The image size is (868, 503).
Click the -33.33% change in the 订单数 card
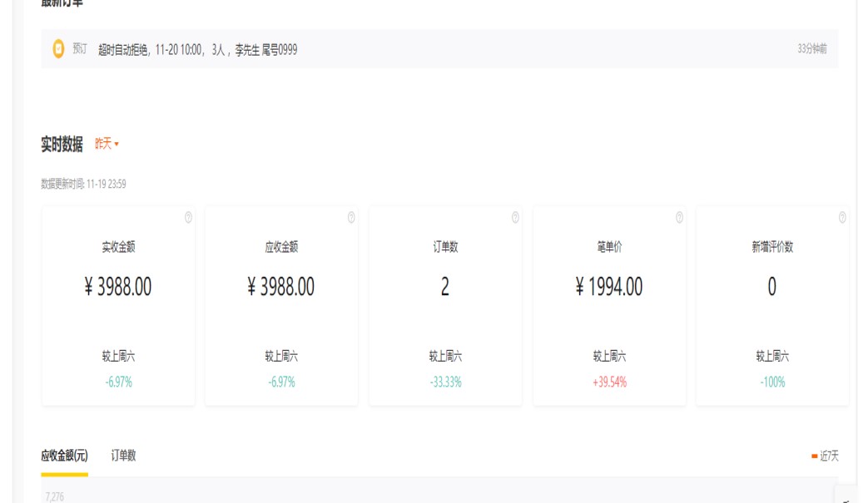click(445, 382)
